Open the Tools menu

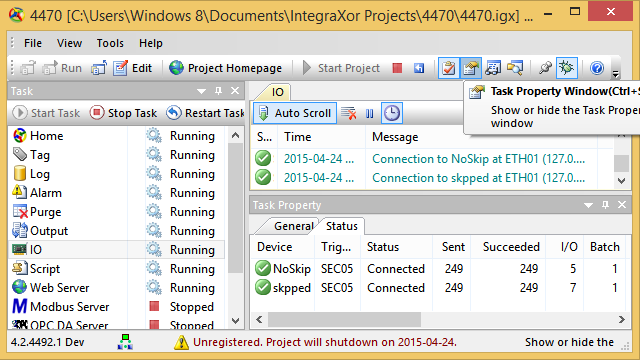pos(110,43)
